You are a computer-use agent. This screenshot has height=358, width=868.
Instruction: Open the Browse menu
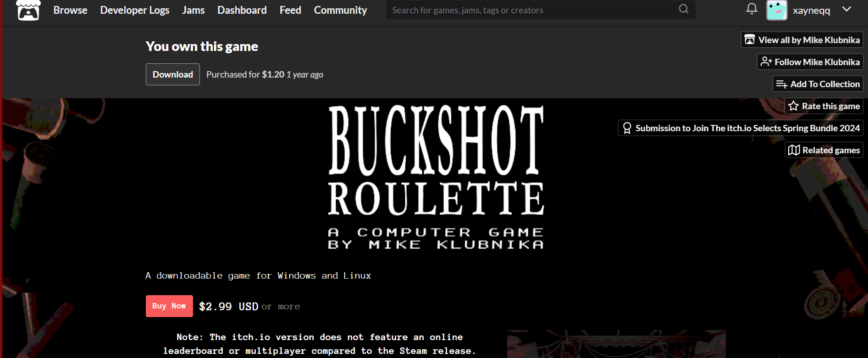(70, 10)
